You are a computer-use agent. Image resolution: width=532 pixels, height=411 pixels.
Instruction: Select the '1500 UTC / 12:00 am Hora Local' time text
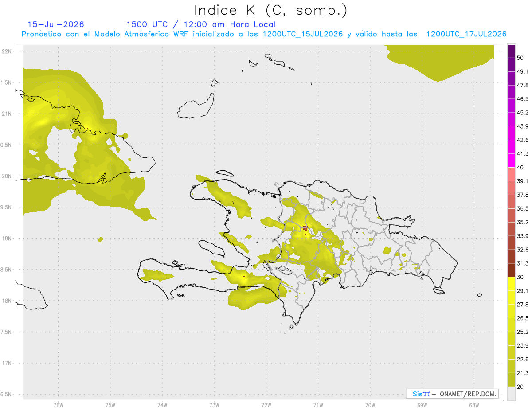[201, 24]
